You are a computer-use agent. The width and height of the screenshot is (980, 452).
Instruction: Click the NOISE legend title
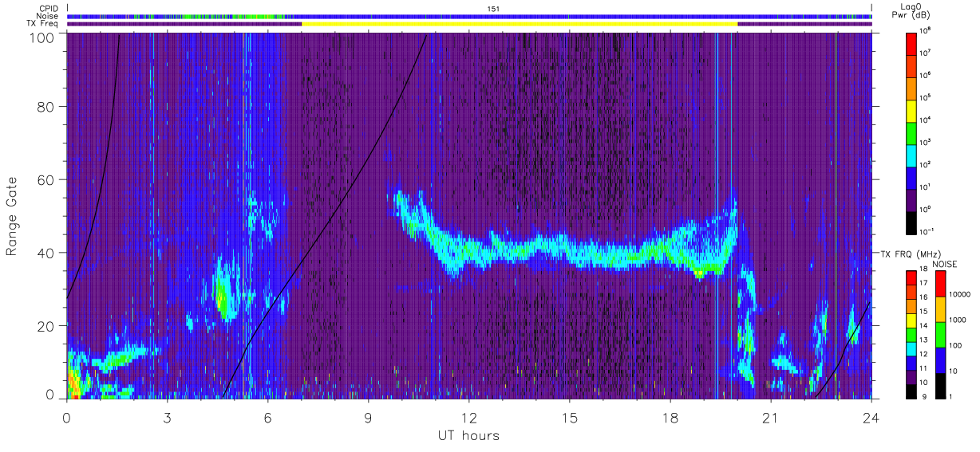pos(944,263)
